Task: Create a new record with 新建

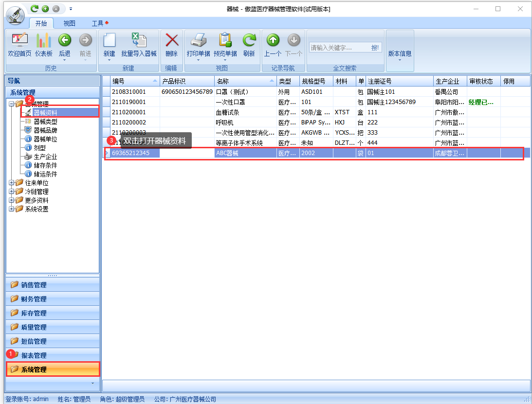Action: coord(109,45)
